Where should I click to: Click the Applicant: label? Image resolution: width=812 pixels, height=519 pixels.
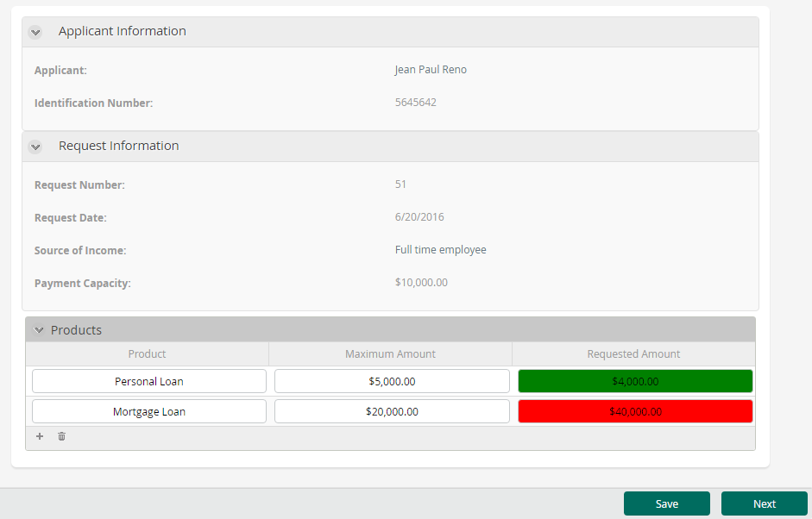pyautogui.click(x=60, y=71)
